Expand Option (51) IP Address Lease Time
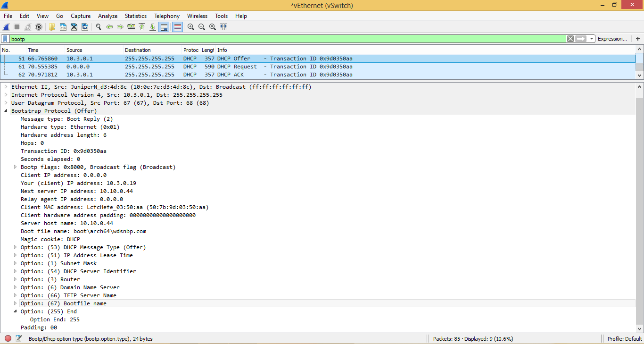This screenshot has width=644, height=344. point(16,255)
